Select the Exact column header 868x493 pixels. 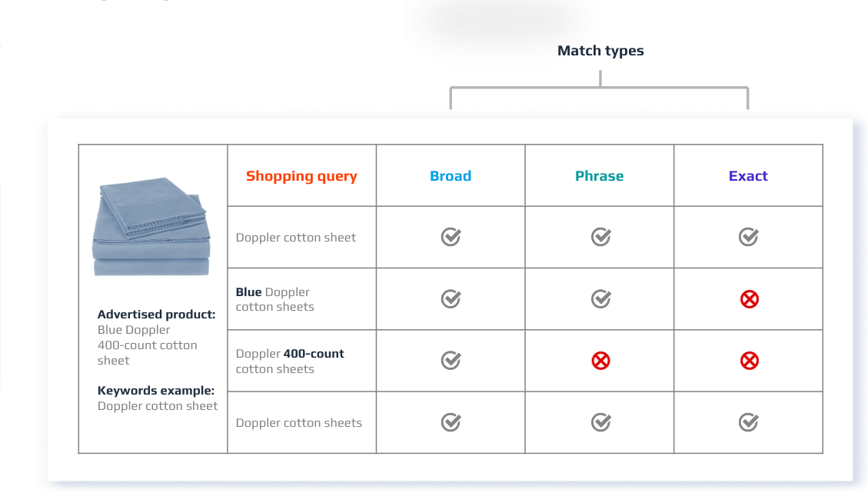748,176
